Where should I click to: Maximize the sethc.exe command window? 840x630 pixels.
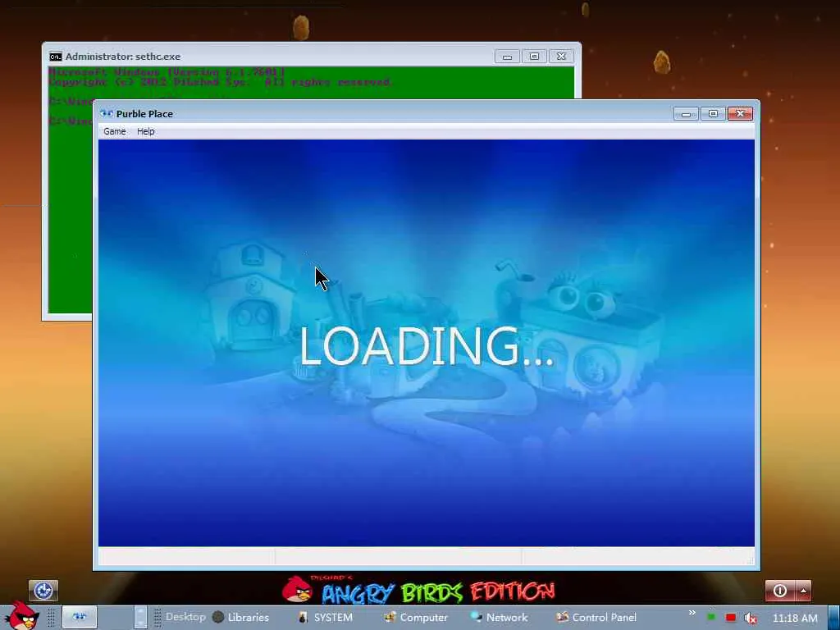tap(534, 57)
